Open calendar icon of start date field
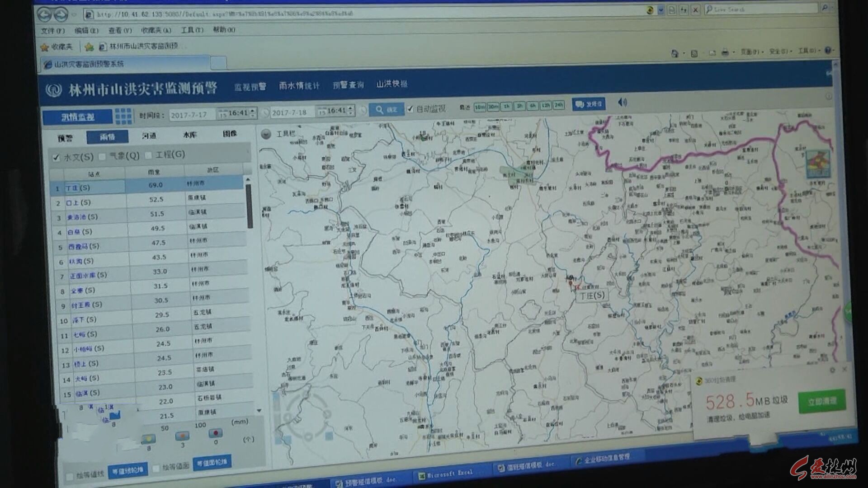The image size is (868, 488). [x=222, y=114]
